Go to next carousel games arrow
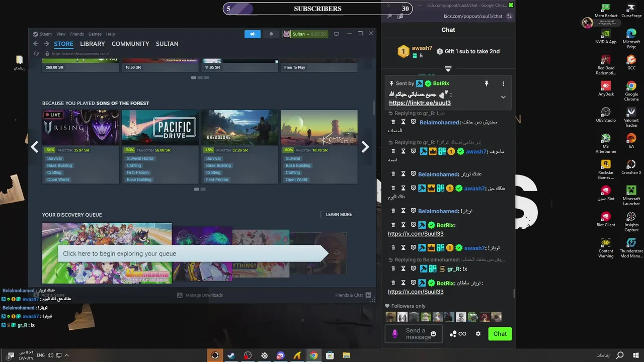 pos(365,147)
